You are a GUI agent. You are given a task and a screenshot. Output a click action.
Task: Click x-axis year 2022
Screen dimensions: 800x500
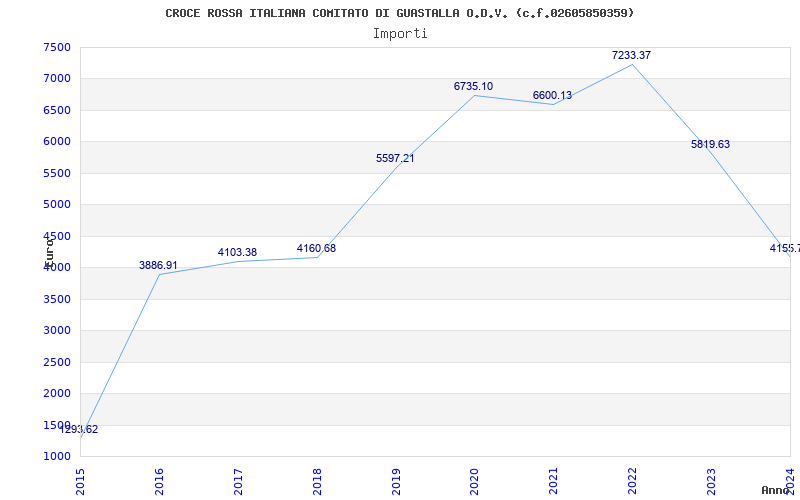coord(632,482)
